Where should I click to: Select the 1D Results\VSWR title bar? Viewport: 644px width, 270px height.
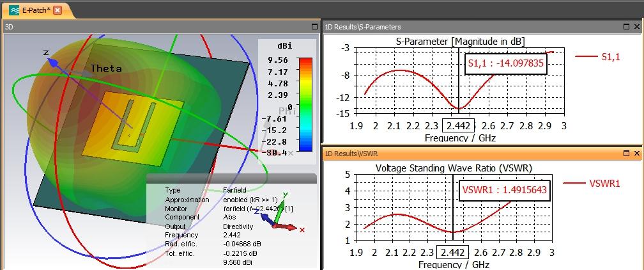tap(481, 153)
